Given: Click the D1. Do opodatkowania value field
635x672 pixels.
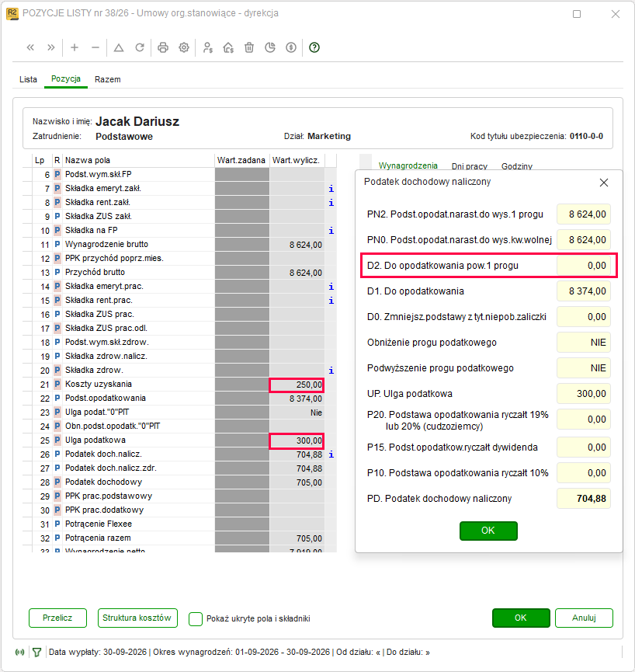Looking at the screenshot, I should pos(584,291).
